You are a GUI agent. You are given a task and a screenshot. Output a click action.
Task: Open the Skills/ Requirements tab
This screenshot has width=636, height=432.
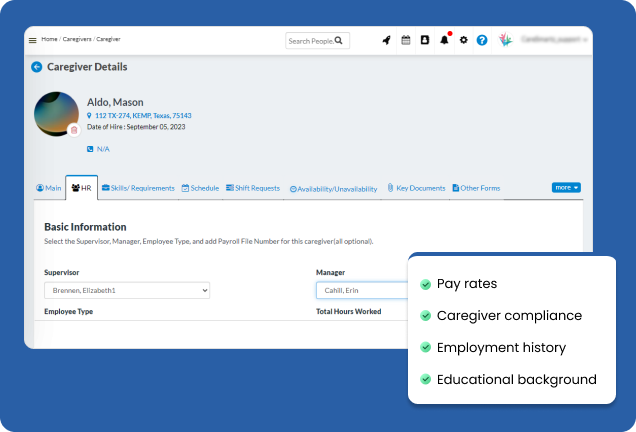point(138,188)
